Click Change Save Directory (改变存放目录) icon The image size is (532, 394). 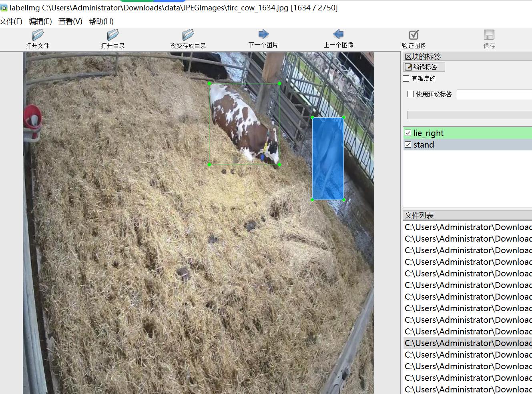point(188,35)
